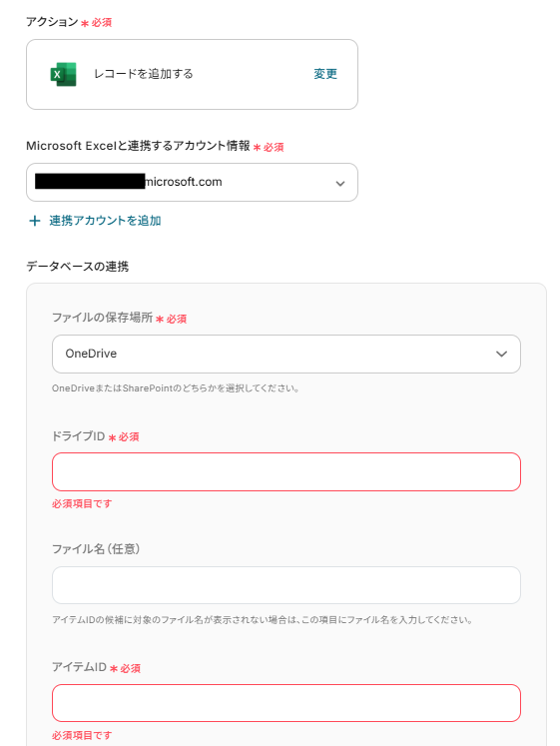Click the データベースの連携 section heading
The image size is (560, 746).
click(x=78, y=267)
